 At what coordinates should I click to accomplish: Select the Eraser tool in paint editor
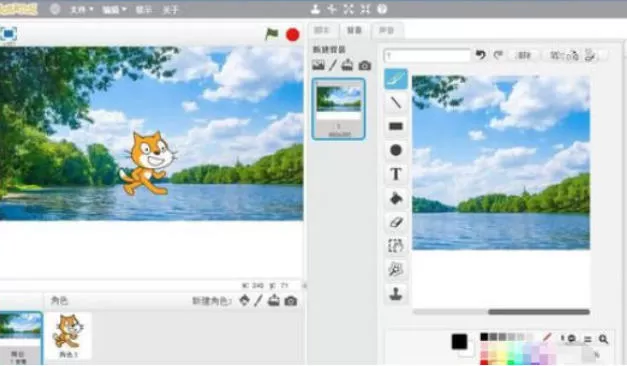point(396,222)
